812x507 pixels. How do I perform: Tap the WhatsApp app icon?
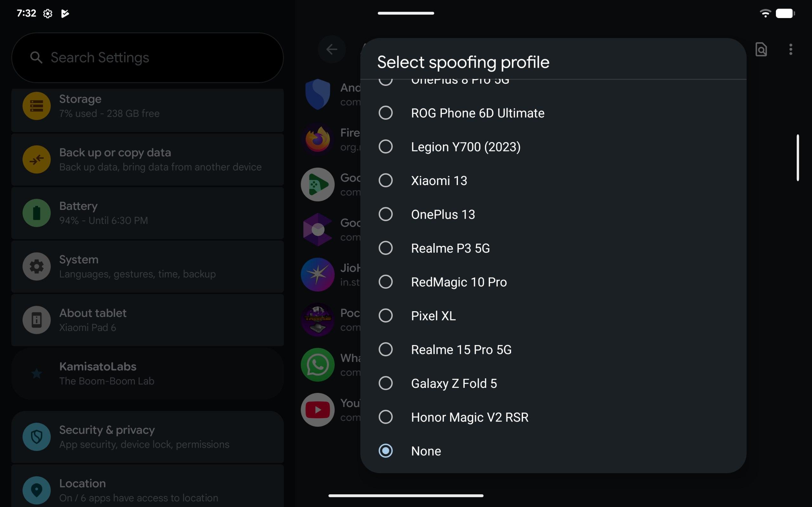click(318, 364)
